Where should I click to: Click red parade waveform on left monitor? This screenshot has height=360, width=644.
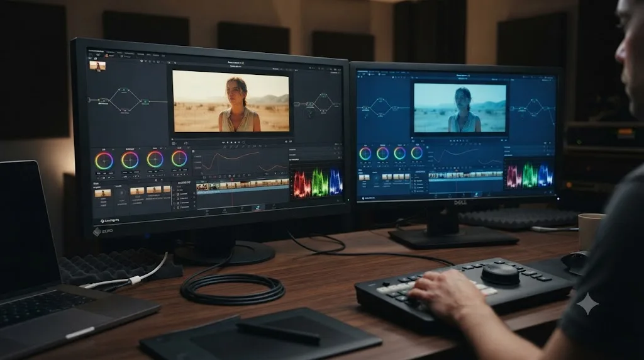click(x=302, y=184)
